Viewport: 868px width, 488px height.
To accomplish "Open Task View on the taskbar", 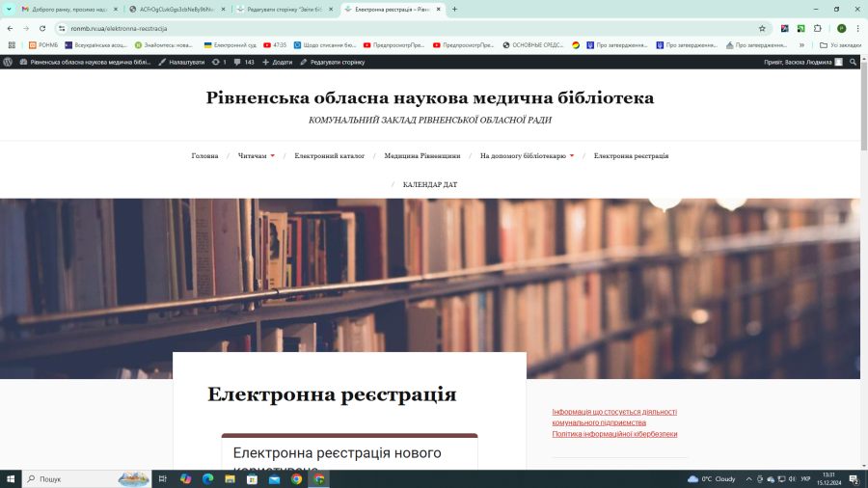I will [163, 479].
